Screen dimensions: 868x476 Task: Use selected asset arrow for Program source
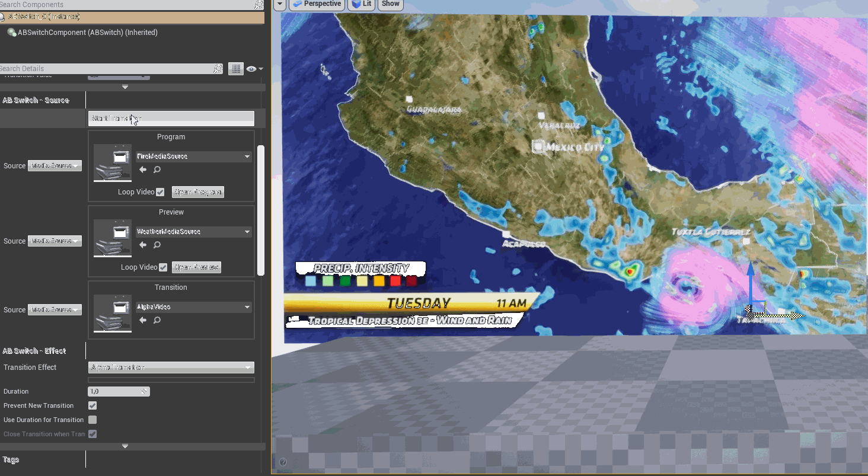(x=143, y=170)
